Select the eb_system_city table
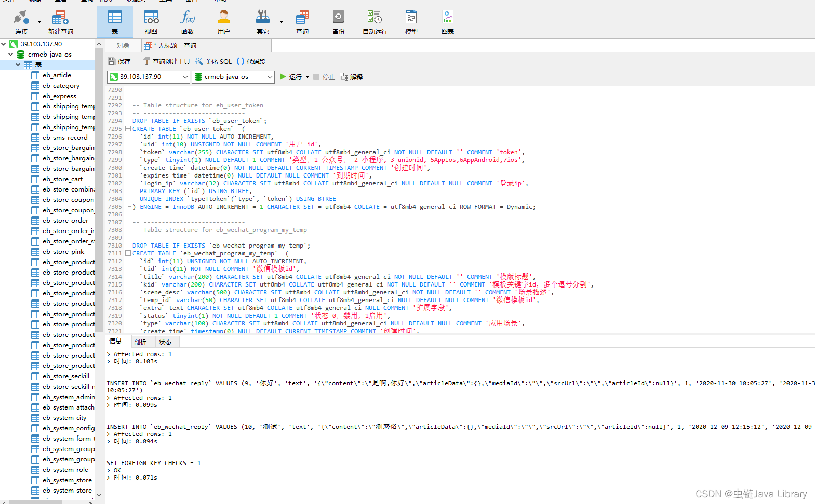815x504 pixels. pos(64,418)
